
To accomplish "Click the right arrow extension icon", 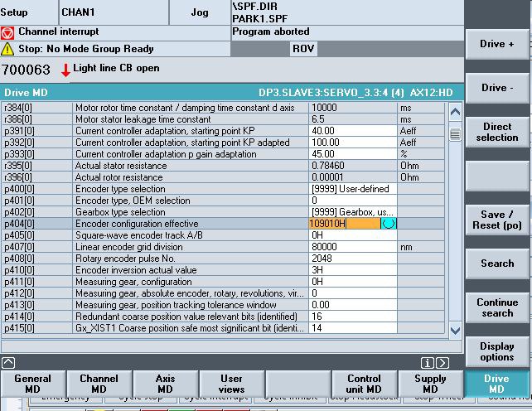I will (x=443, y=363).
